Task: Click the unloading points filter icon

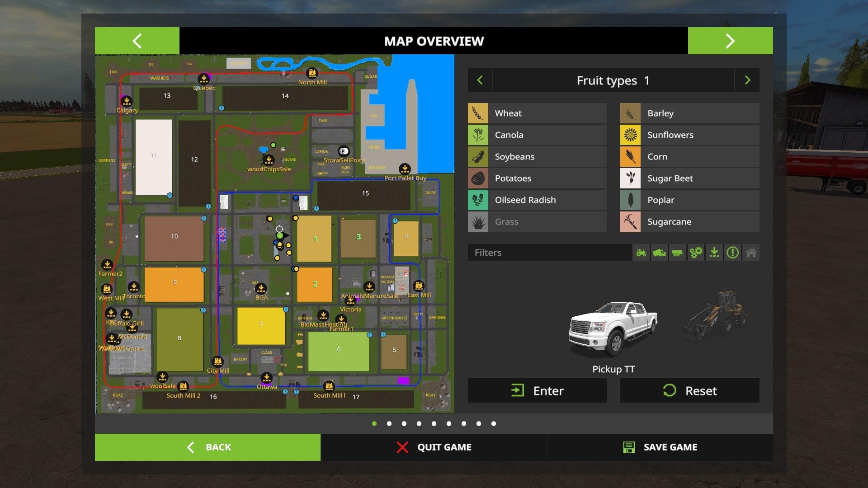Action: pos(714,253)
